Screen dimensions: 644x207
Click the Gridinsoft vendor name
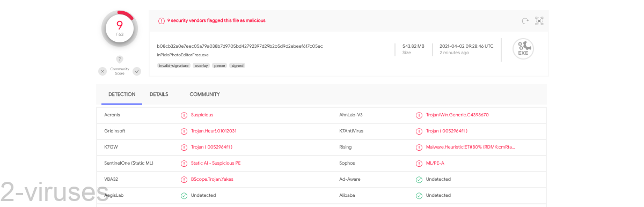click(115, 131)
